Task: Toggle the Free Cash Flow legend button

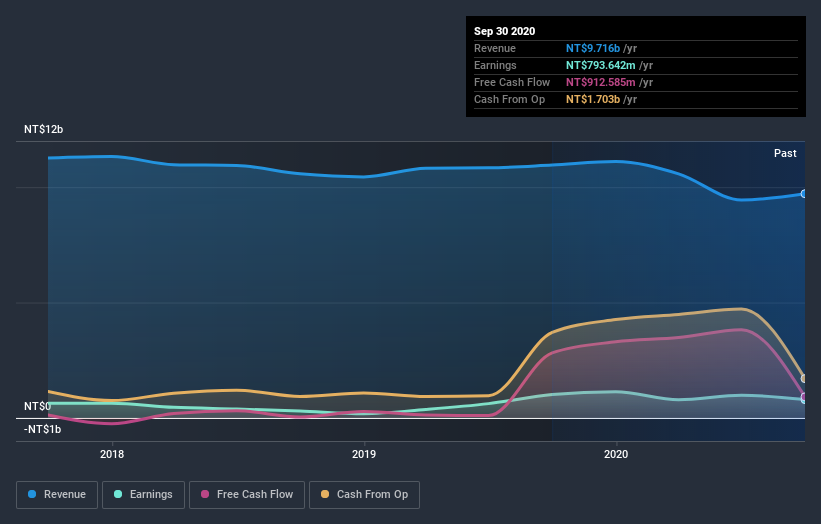Action: tap(247, 495)
